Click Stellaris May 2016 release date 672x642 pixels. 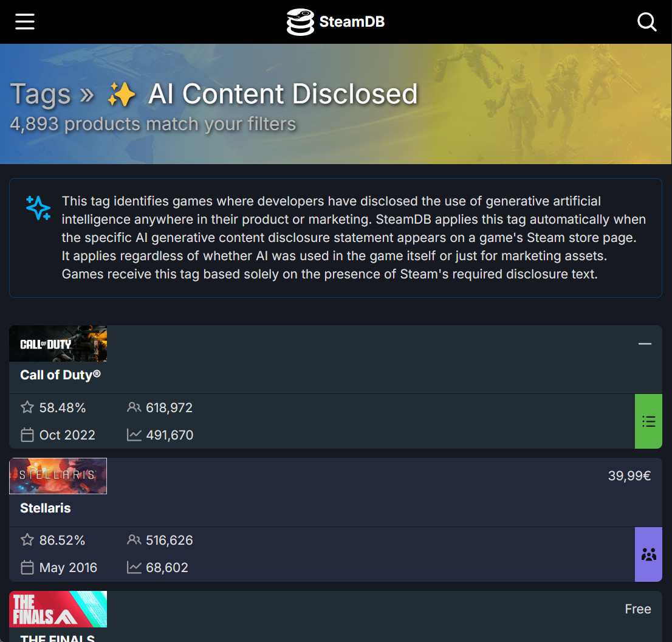click(x=68, y=567)
